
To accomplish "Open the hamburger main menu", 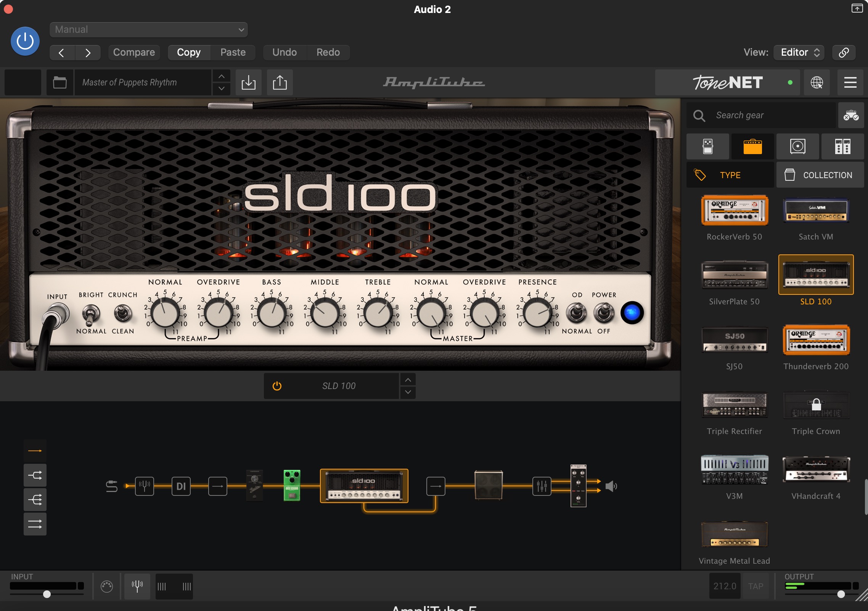I will 850,82.
